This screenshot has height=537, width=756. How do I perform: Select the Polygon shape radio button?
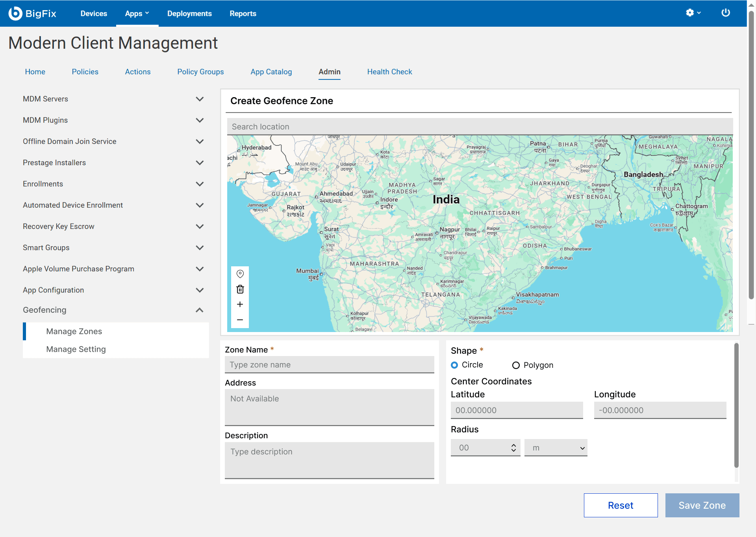tap(516, 365)
